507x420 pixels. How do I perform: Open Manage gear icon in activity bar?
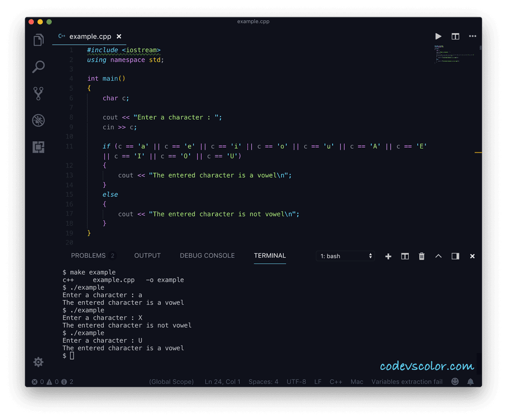pyautogui.click(x=39, y=362)
